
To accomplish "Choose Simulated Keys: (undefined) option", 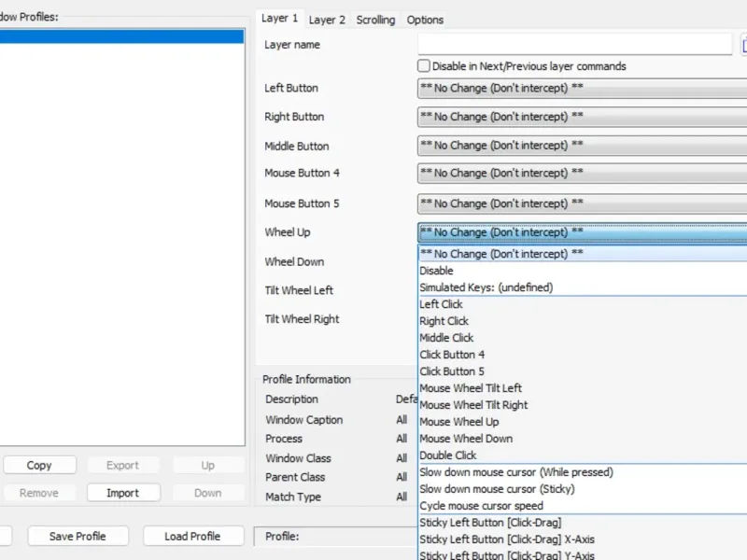I will tap(582, 287).
